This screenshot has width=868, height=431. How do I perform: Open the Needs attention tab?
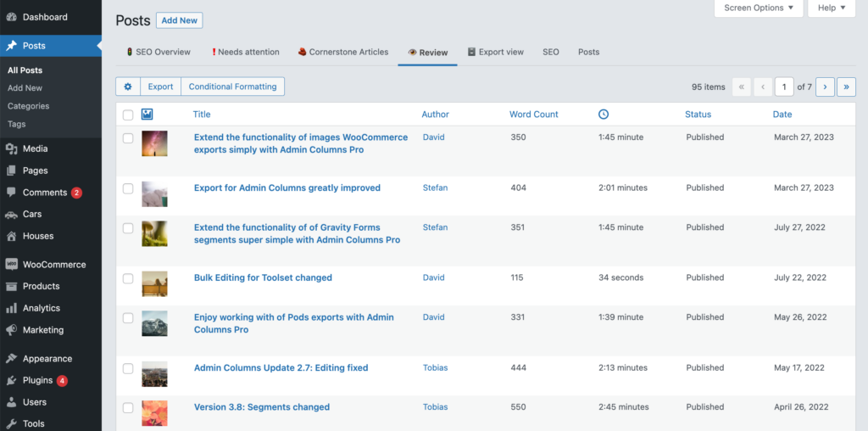tap(245, 52)
